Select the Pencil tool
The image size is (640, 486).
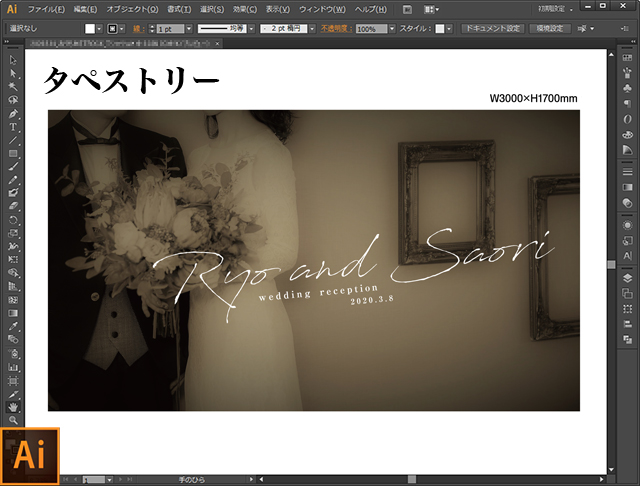point(13,180)
